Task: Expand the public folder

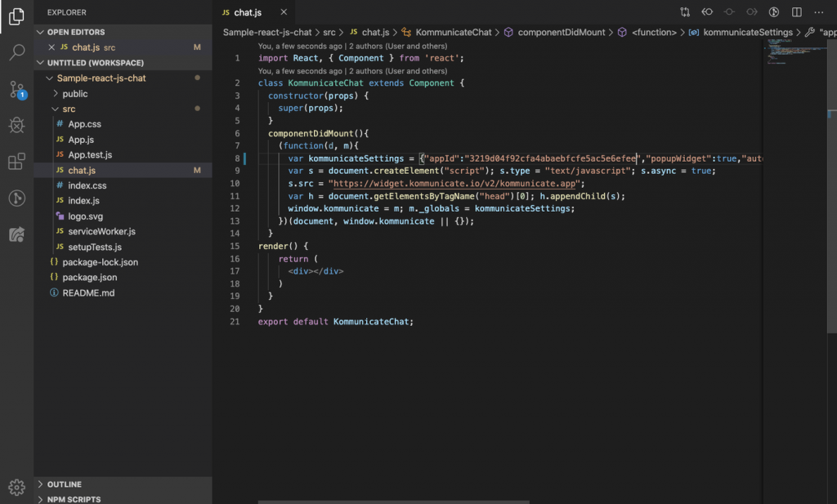Action: point(74,94)
